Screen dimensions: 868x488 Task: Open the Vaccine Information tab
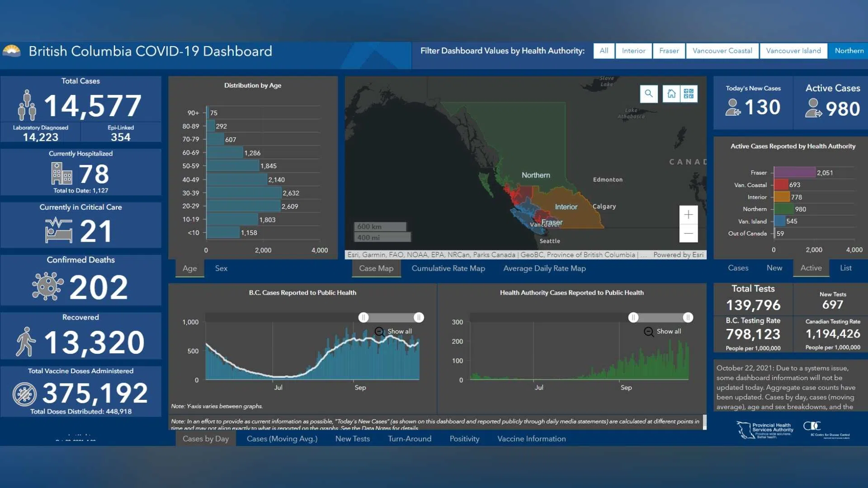[531, 439]
